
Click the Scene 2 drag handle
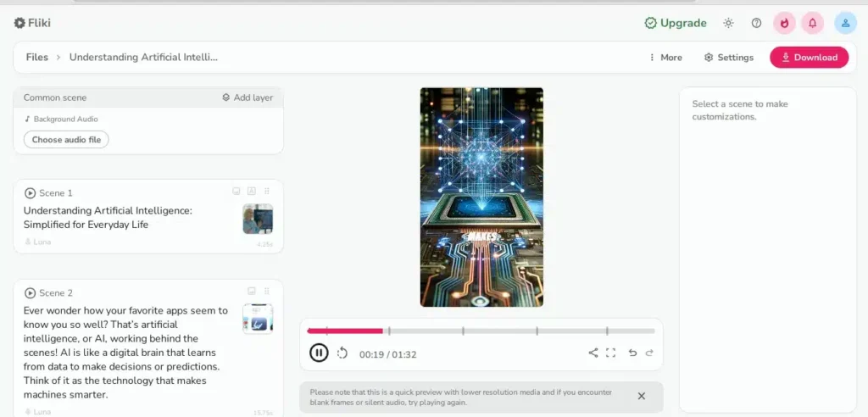click(267, 292)
